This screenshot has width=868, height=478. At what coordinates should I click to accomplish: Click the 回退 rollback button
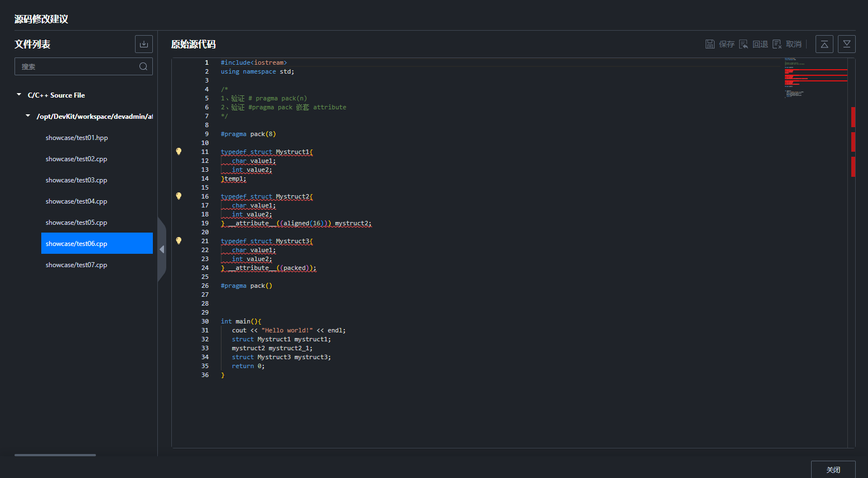point(754,44)
